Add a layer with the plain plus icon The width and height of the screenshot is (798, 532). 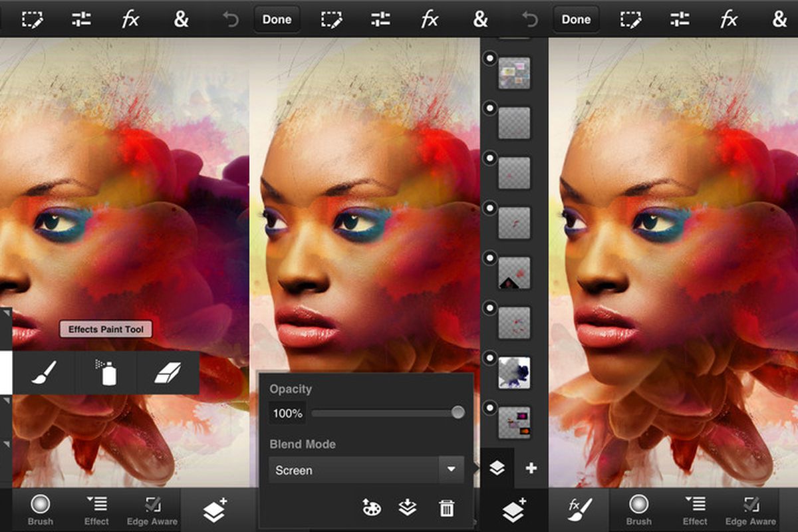click(x=531, y=468)
